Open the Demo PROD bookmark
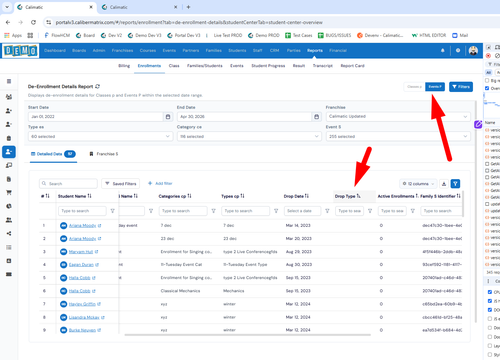The height and width of the screenshot is (360, 500). click(263, 35)
